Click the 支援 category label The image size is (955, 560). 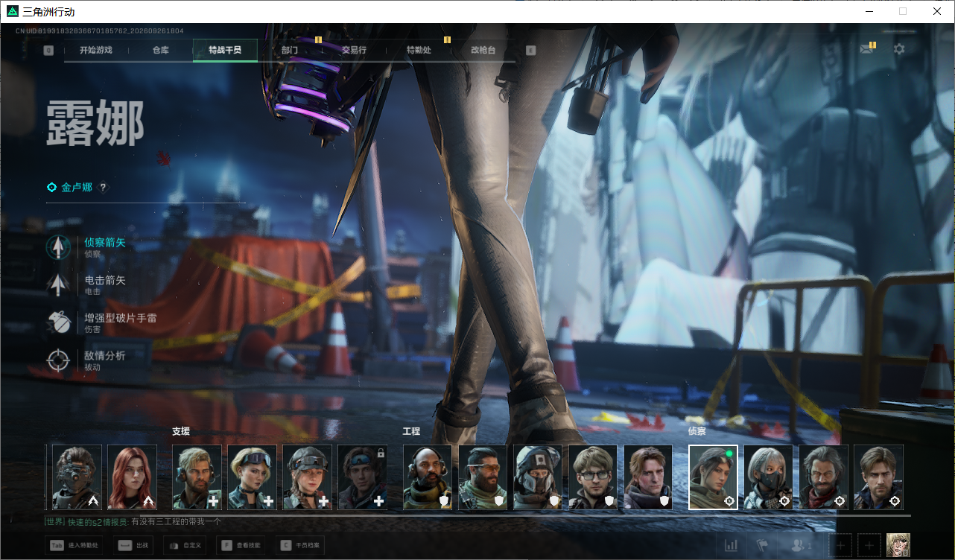pyautogui.click(x=181, y=431)
